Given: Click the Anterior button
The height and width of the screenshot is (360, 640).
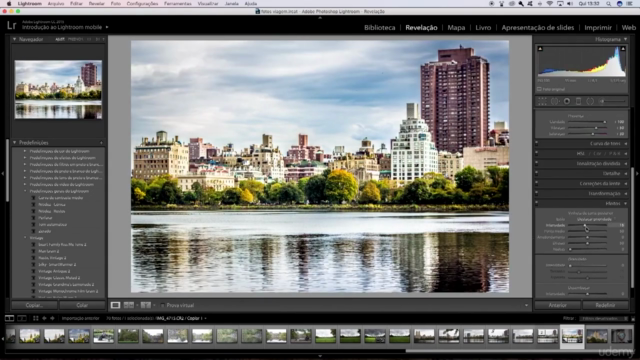Looking at the screenshot, I should click(557, 305).
